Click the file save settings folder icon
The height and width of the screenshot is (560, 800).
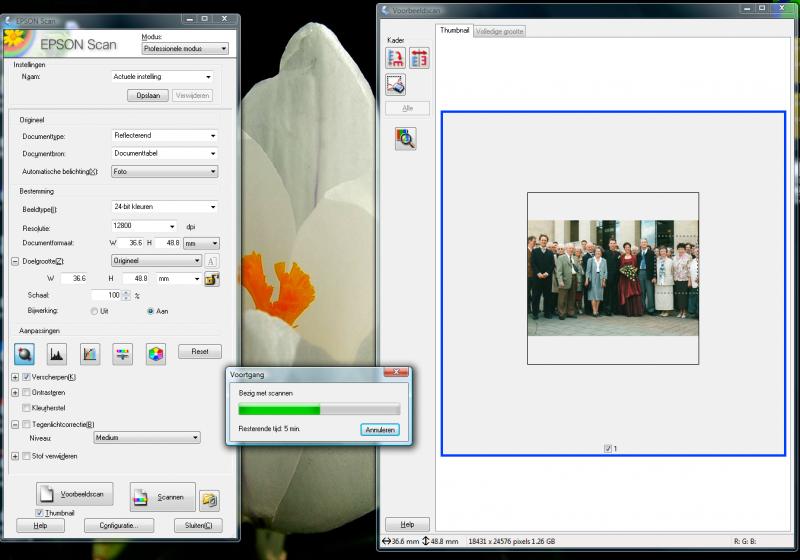209,500
